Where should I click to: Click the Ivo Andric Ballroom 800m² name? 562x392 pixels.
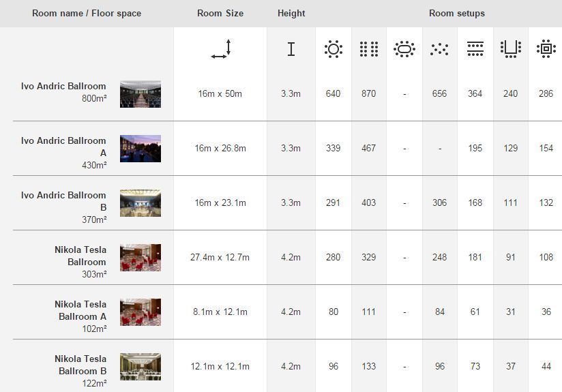coord(63,87)
